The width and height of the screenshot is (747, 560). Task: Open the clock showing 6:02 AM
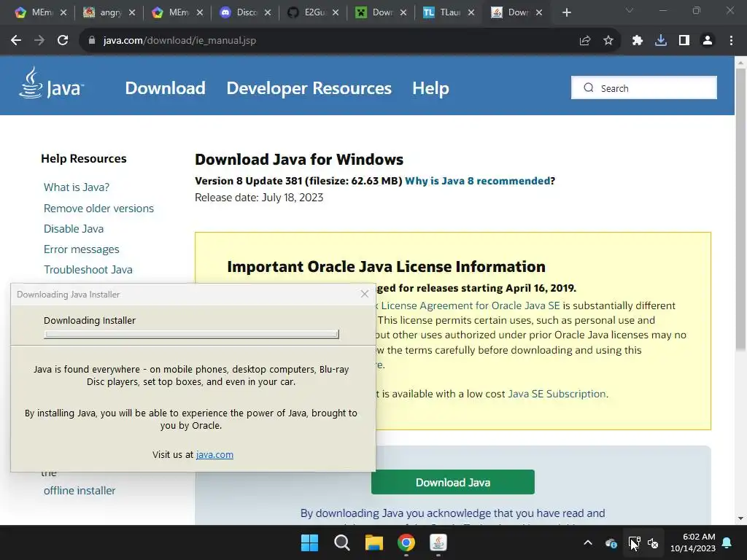click(693, 542)
